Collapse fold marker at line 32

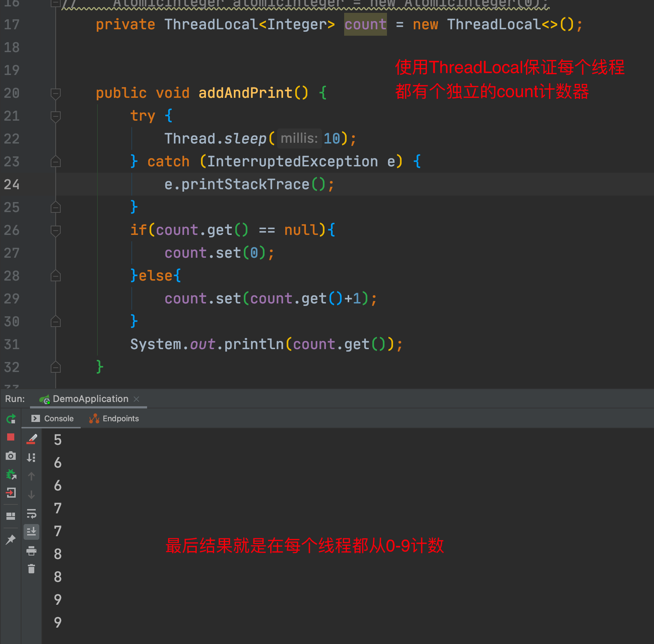tap(56, 367)
